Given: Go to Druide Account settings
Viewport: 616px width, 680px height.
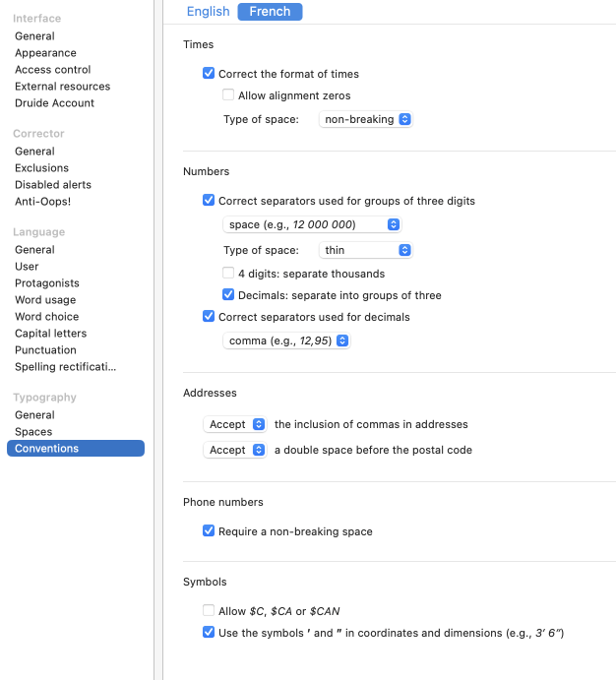Looking at the screenshot, I should [x=54, y=103].
